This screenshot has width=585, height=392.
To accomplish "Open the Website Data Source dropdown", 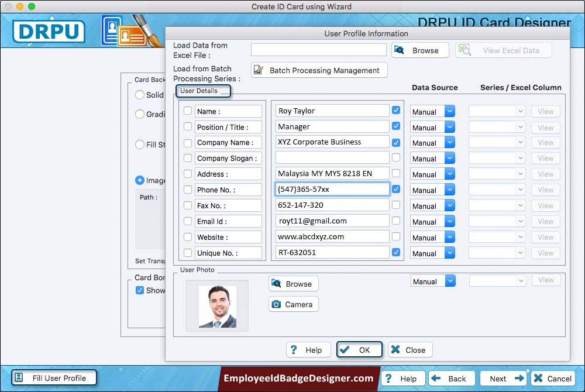I will click(432, 237).
